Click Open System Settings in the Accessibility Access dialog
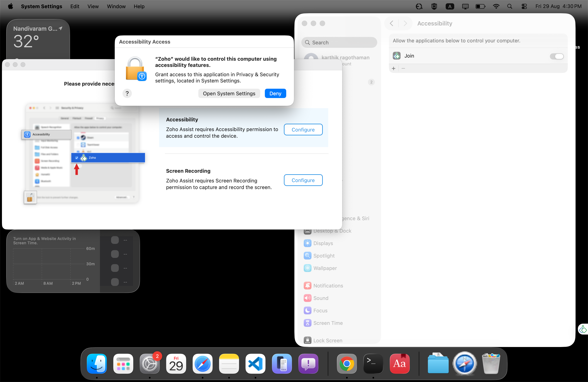The image size is (588, 382). pos(229,93)
